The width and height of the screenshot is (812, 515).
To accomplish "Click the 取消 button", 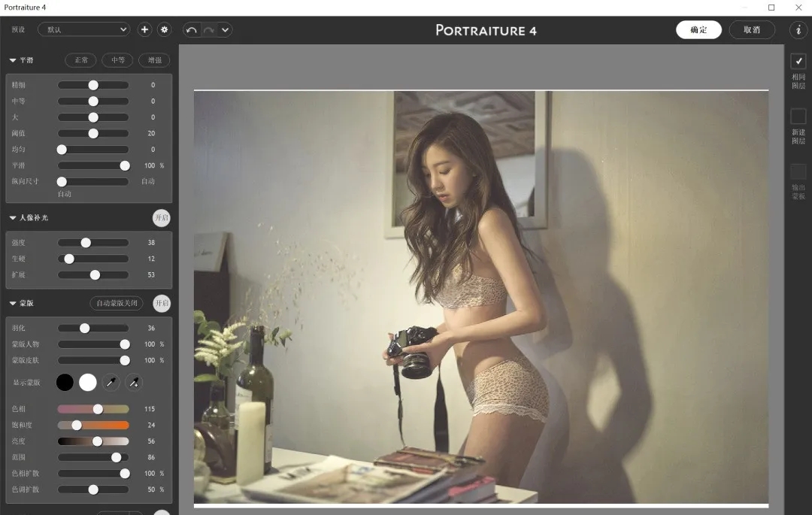I will coord(752,30).
